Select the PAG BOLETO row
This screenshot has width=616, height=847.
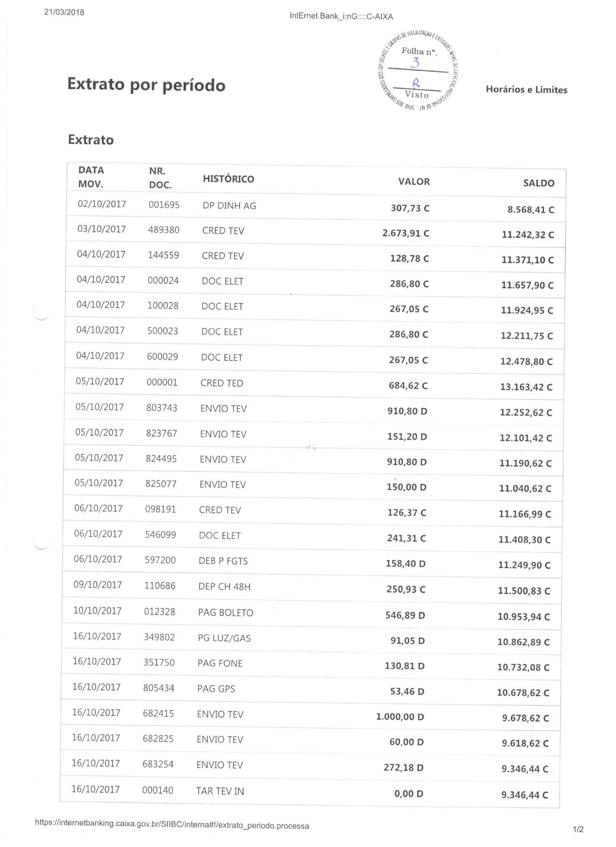point(225,613)
